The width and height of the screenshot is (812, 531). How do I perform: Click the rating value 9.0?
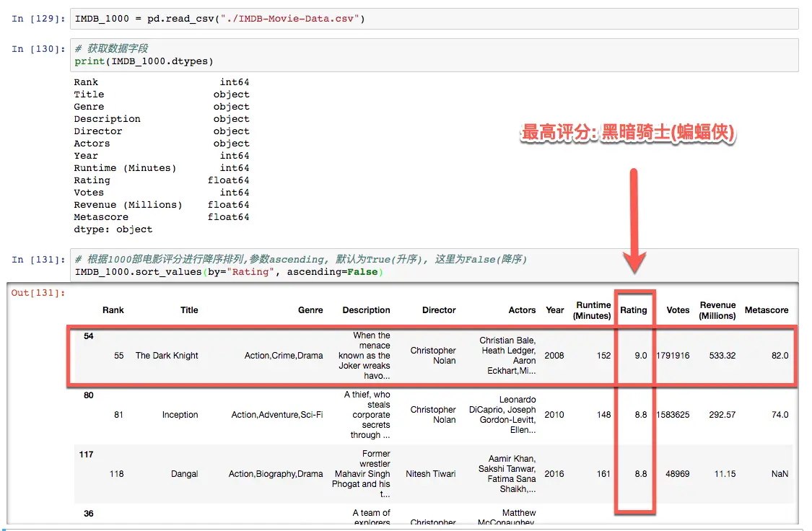(x=641, y=356)
